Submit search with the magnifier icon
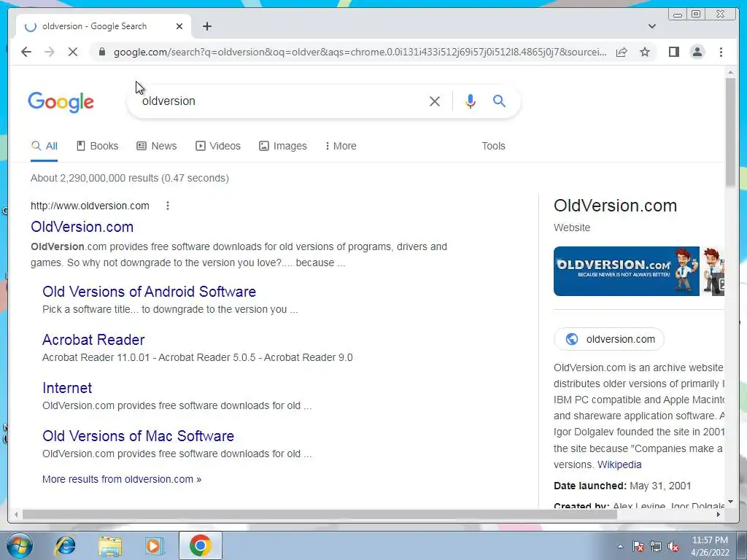 pyautogui.click(x=499, y=101)
